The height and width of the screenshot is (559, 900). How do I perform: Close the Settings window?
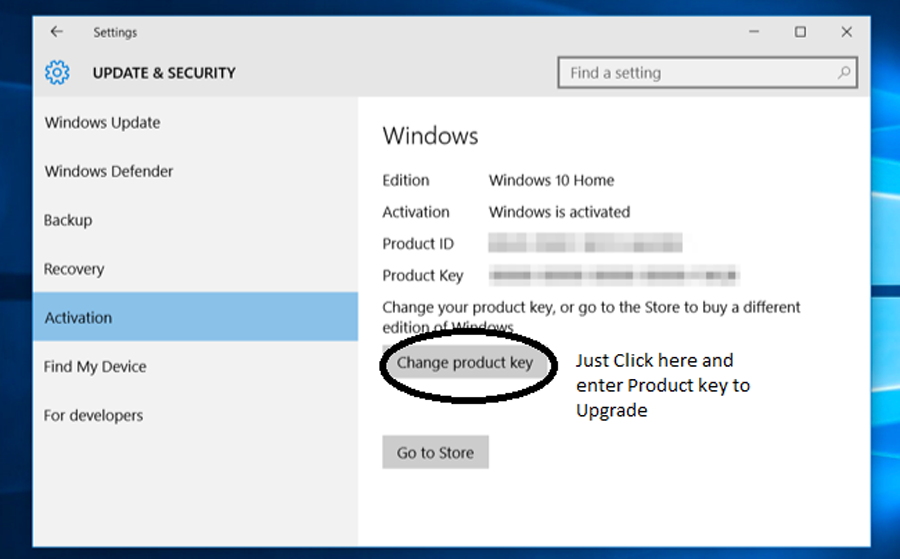click(846, 32)
